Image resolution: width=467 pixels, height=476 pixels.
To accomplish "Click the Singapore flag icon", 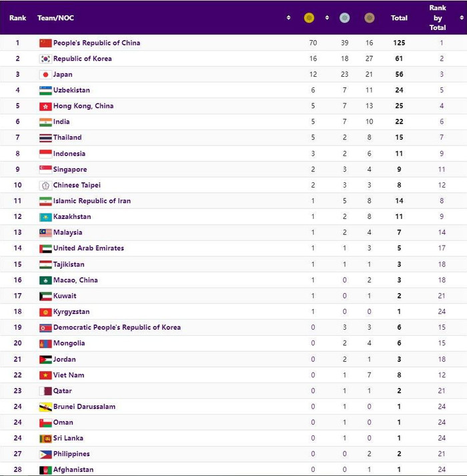I will coord(45,170).
